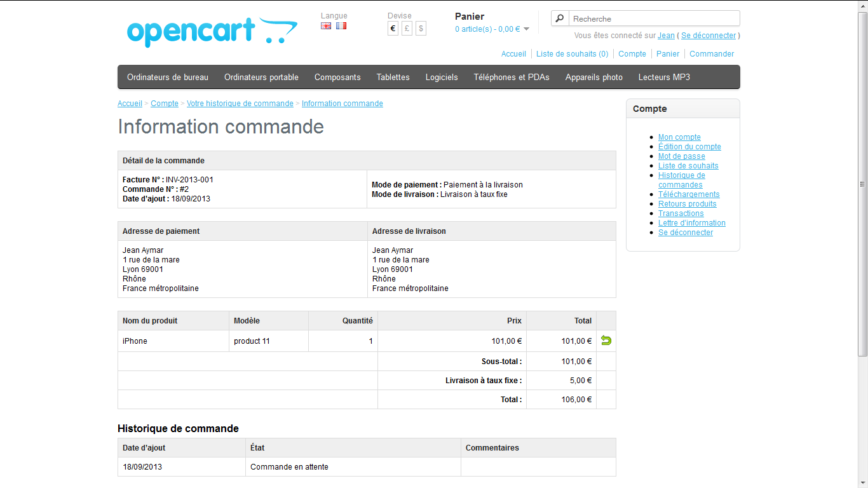This screenshot has width=868, height=488.
Task: Select the French flag language icon
Action: click(341, 26)
